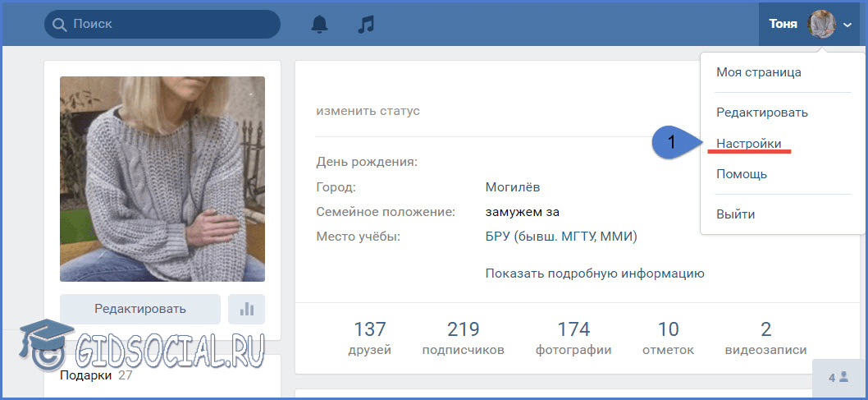Collapse the account menu chevron arrow
Viewport: 868px width, 400px height.
point(847,25)
